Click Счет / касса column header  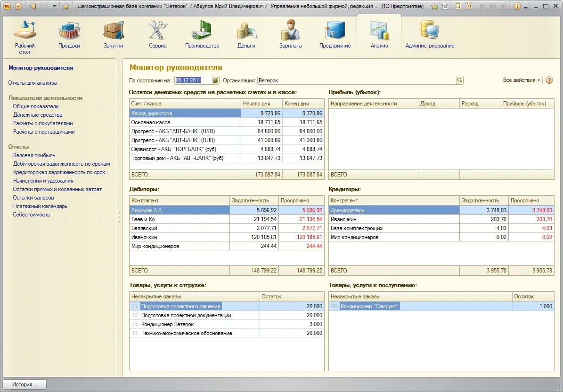coord(185,104)
